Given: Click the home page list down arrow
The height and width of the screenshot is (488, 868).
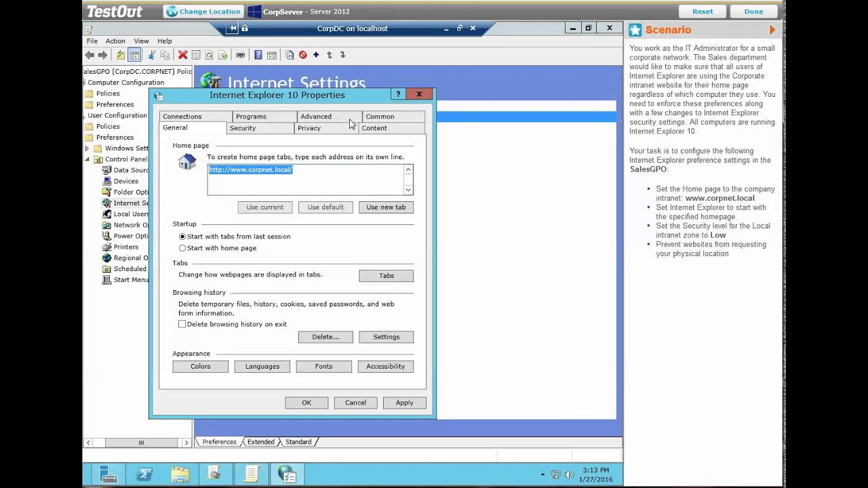Looking at the screenshot, I should [x=408, y=190].
